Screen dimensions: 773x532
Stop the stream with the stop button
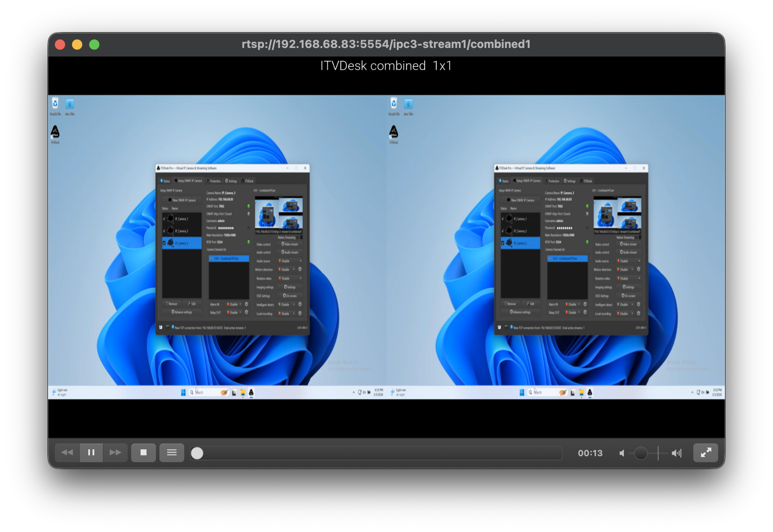pos(144,452)
